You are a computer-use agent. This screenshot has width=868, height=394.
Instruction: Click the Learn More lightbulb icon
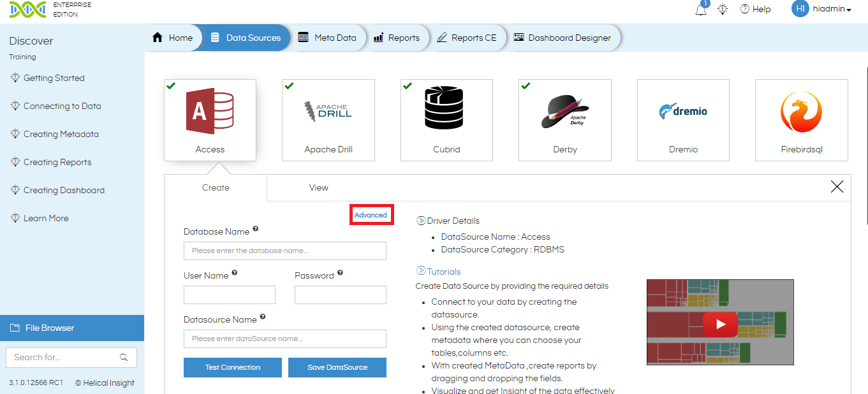click(15, 218)
